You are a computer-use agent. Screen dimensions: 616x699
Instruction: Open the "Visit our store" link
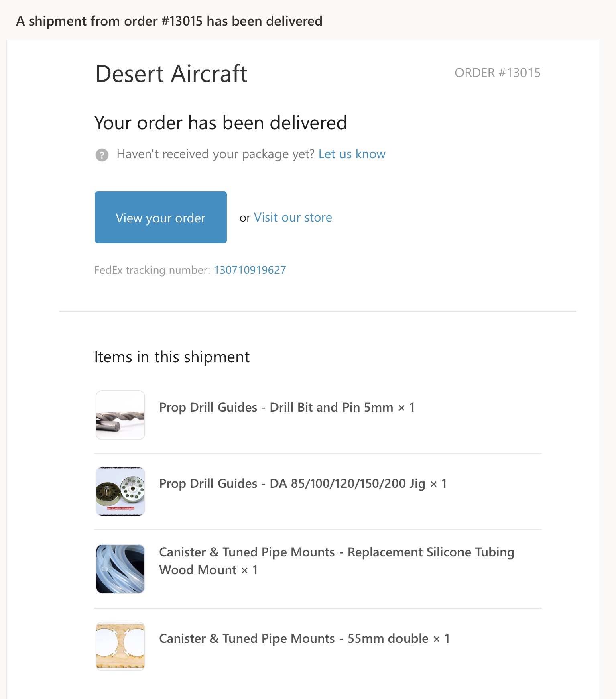pyautogui.click(x=293, y=218)
